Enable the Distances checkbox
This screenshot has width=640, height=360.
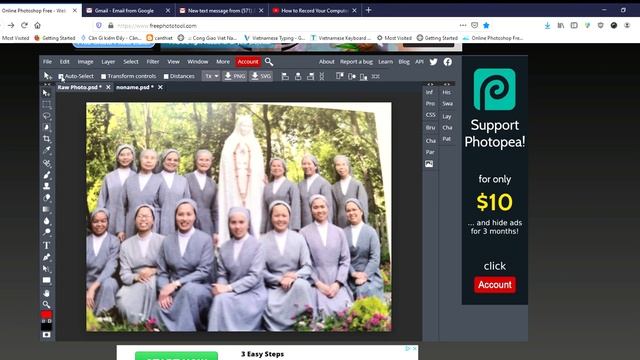tap(166, 76)
